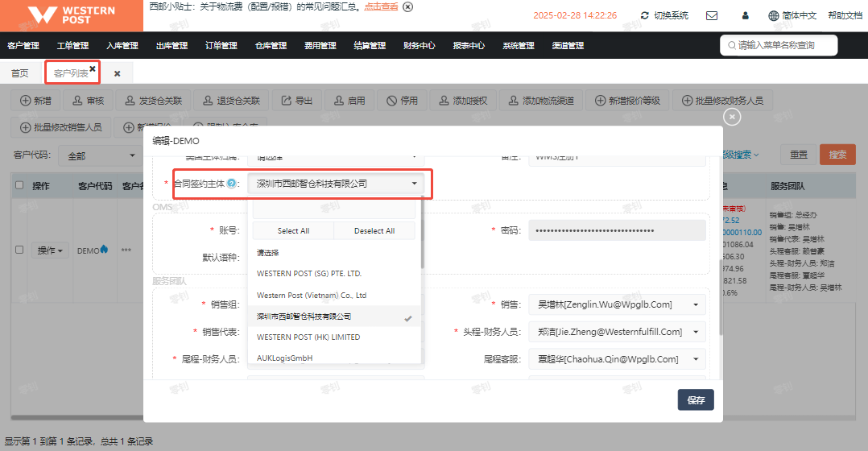The width and height of the screenshot is (868, 451).
Task: Click the 添加物流渠道 toolbar button
Action: [541, 101]
